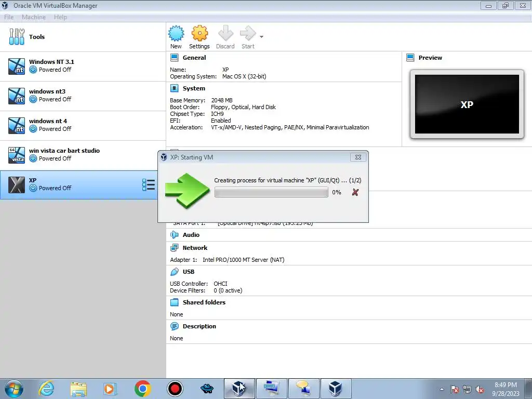Click the Windows NT 3.1 nt icon
Image resolution: width=532 pixels, height=399 pixels.
coord(17,66)
